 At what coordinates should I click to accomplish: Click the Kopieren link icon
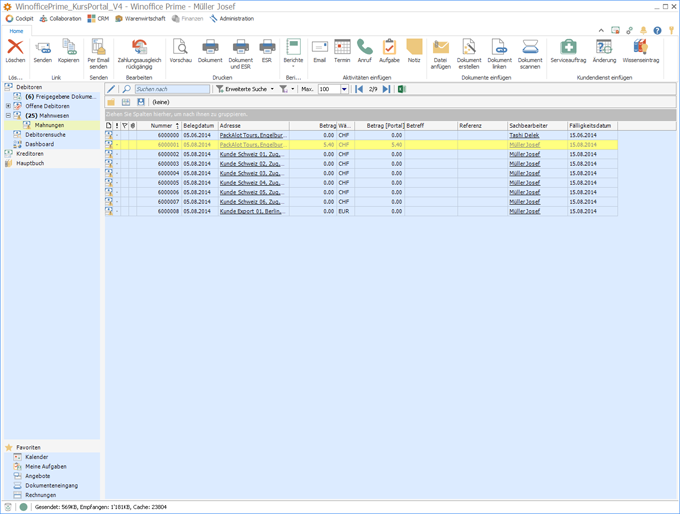pyautogui.click(x=69, y=47)
